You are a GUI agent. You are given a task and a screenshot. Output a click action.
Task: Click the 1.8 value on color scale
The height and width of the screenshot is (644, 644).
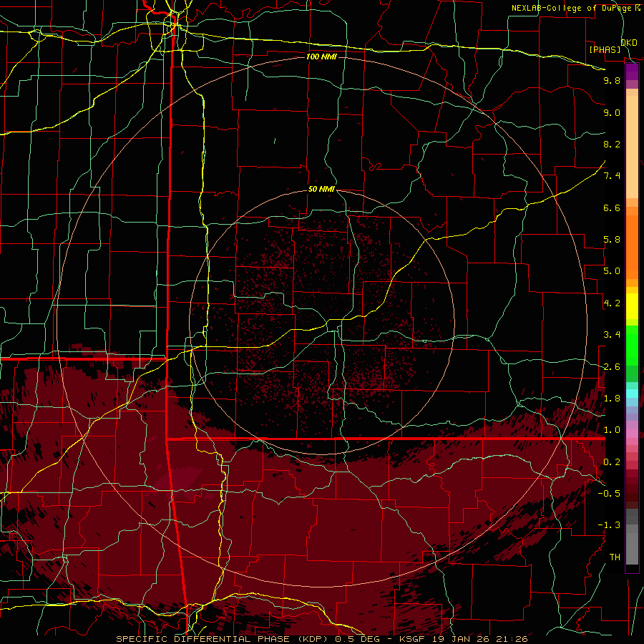pos(612,399)
